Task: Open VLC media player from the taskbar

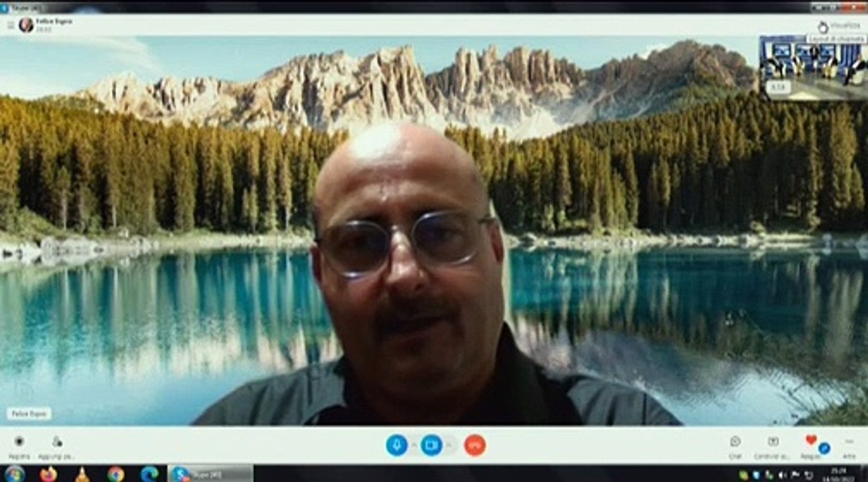Action: pos(82,474)
